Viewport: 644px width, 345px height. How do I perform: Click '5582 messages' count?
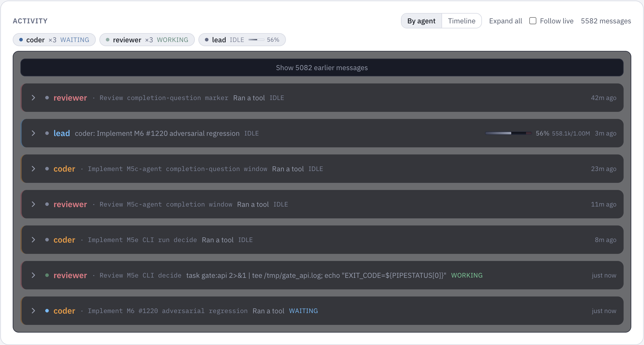(x=606, y=21)
